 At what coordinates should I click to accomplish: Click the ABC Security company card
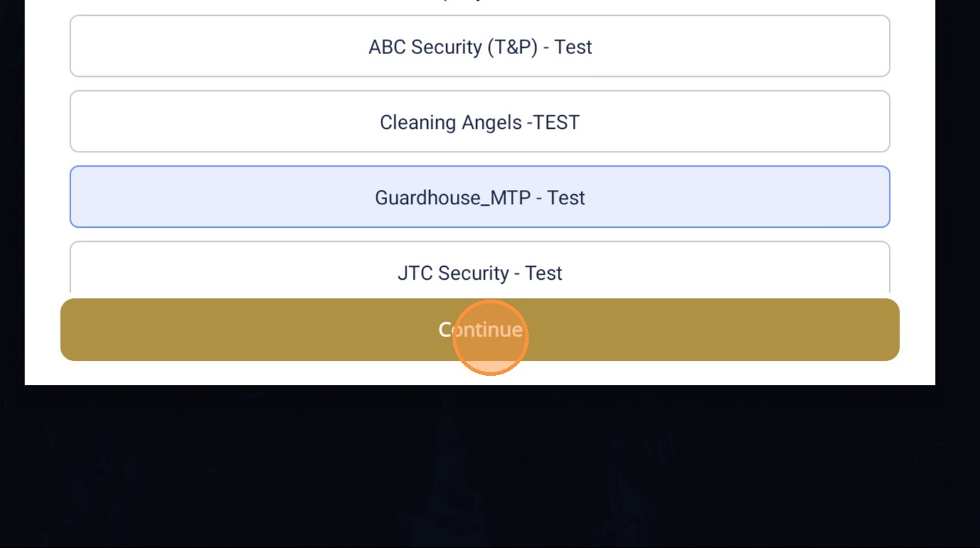tap(480, 47)
